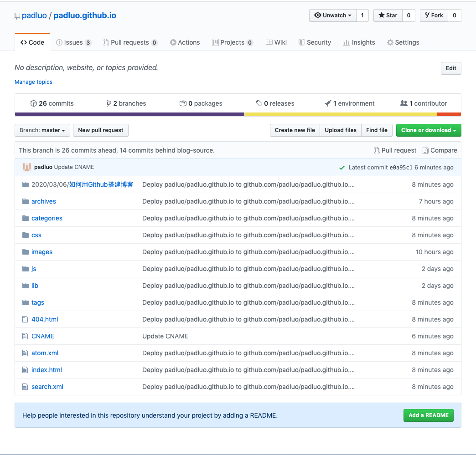Image resolution: width=476 pixels, height=455 pixels.
Task: Open the search.xml file
Action: coord(47,387)
